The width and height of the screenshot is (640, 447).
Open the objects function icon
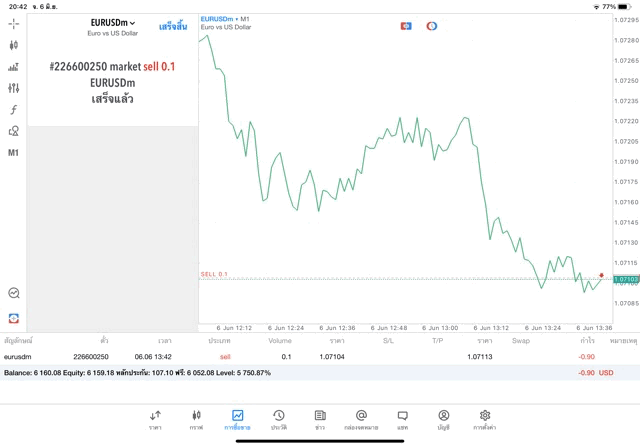click(13, 110)
